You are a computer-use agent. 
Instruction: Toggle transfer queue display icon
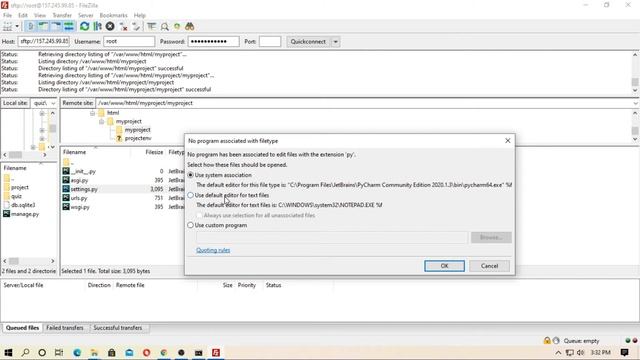click(69, 27)
